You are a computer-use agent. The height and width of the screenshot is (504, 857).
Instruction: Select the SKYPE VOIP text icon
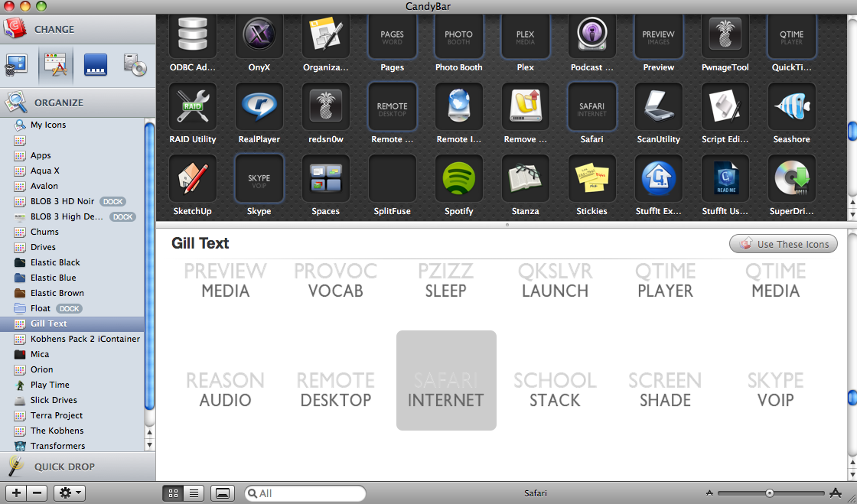coord(775,390)
